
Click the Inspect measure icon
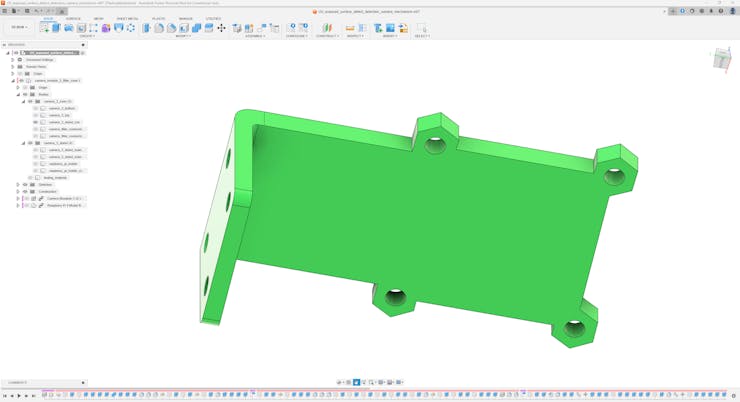pos(350,28)
